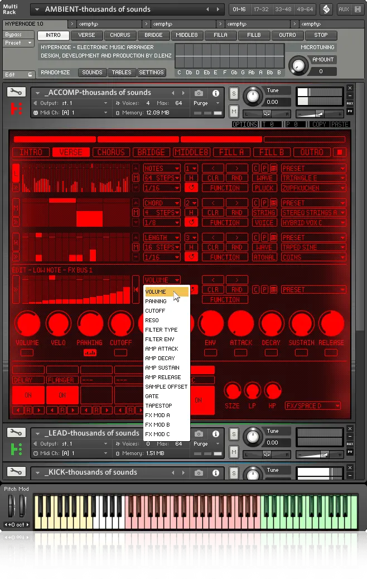Select the red VERSE pattern tab
This screenshot has width=367, height=588.
click(x=71, y=152)
